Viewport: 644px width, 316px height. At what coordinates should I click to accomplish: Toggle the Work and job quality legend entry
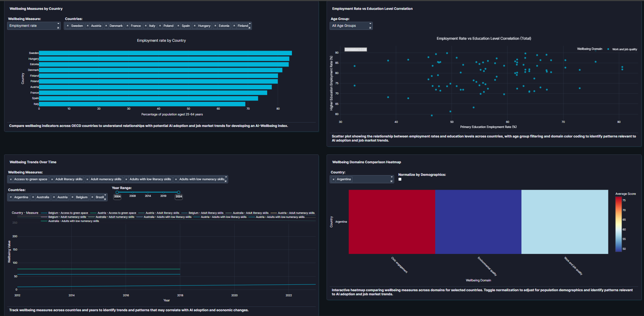coord(624,49)
